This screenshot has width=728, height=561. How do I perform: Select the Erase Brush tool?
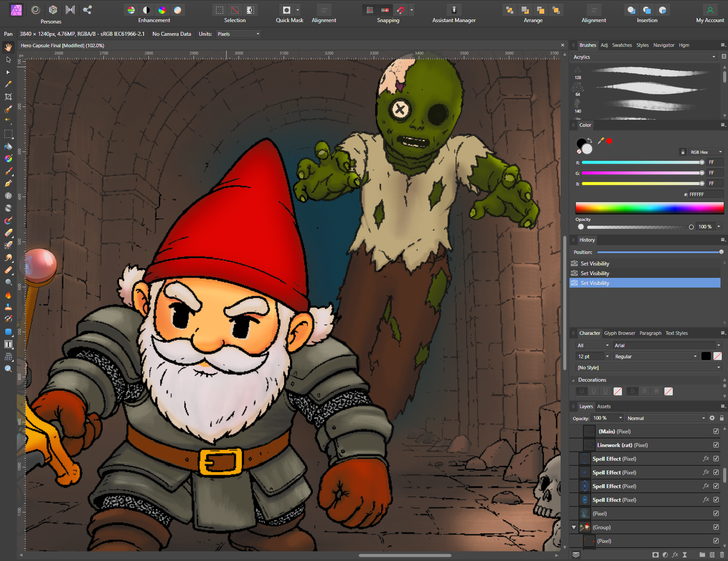[8, 233]
